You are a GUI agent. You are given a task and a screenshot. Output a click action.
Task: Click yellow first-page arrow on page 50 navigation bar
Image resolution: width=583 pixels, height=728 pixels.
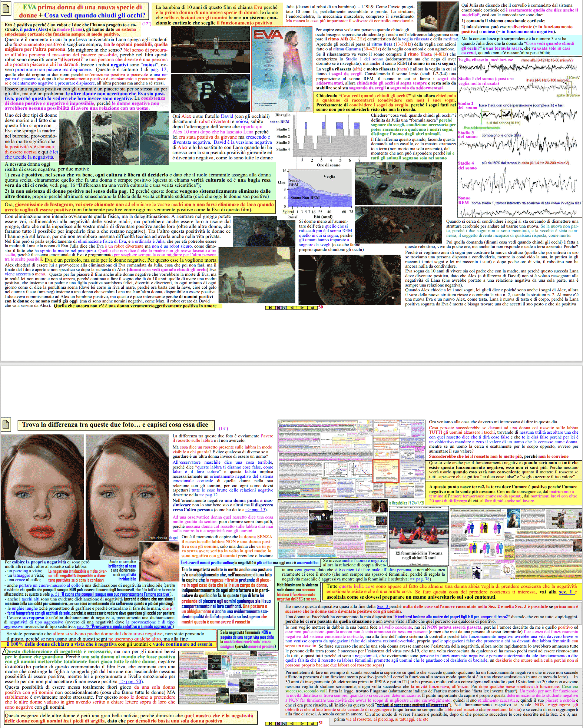(x=270, y=308)
